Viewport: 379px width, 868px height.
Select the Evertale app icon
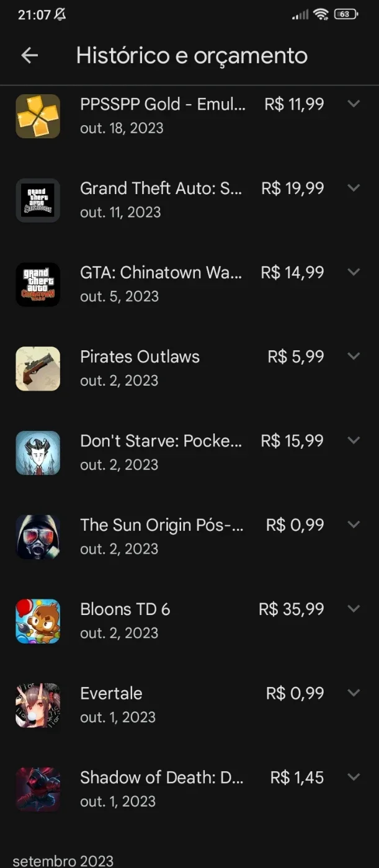38,706
